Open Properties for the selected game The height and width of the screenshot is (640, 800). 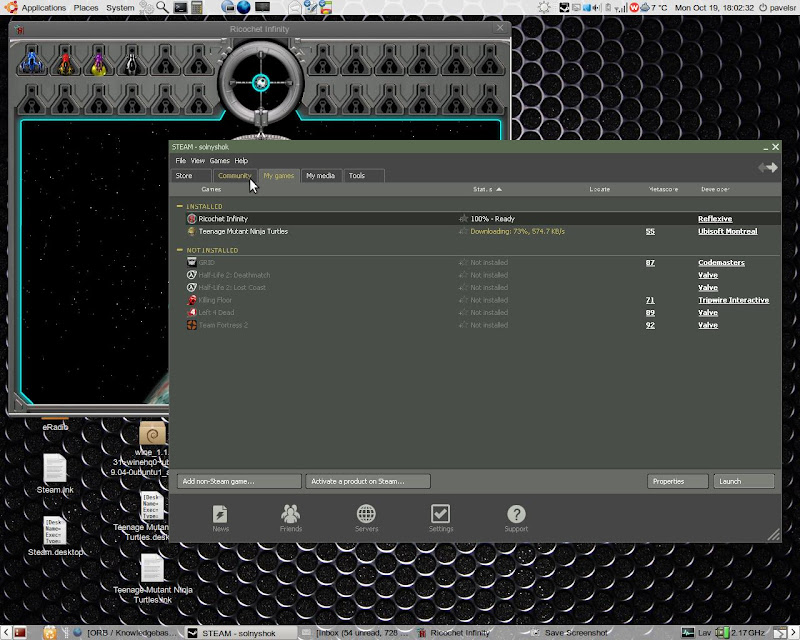(678, 481)
